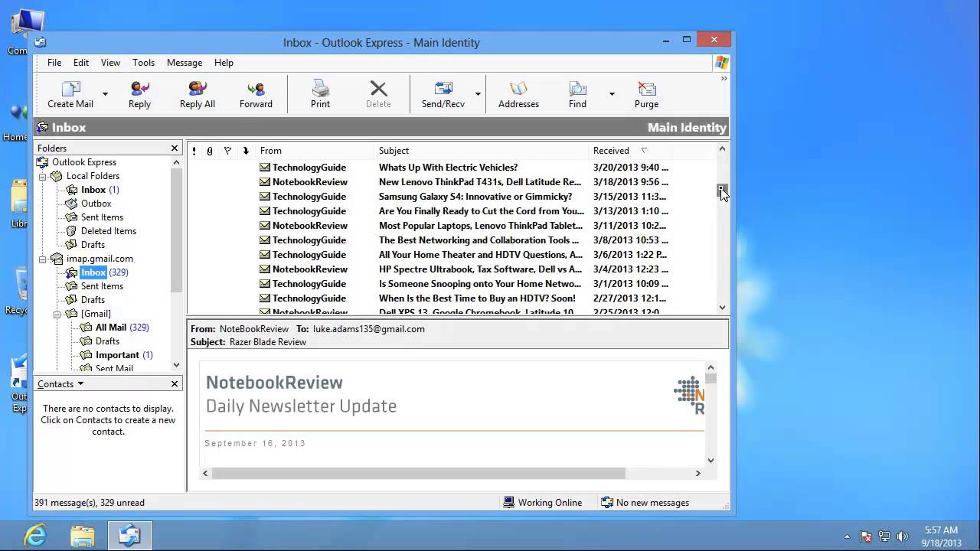Open the Find dropdown arrow

pyautogui.click(x=612, y=95)
